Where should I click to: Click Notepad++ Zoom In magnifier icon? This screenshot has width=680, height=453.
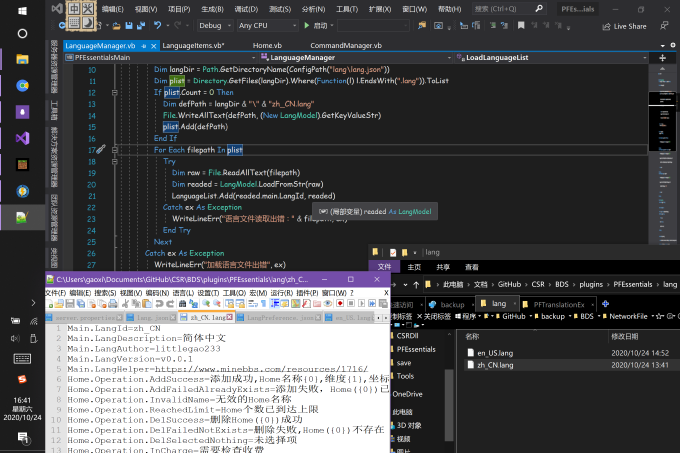coord(206,303)
